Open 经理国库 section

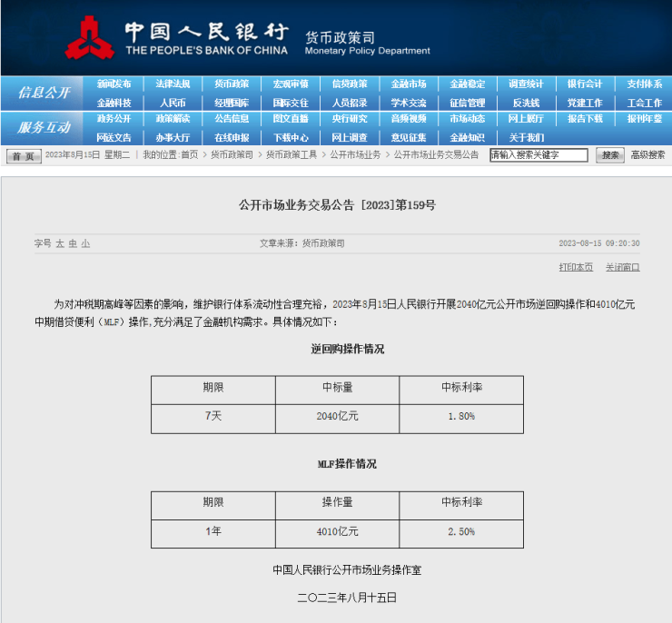[x=232, y=103]
